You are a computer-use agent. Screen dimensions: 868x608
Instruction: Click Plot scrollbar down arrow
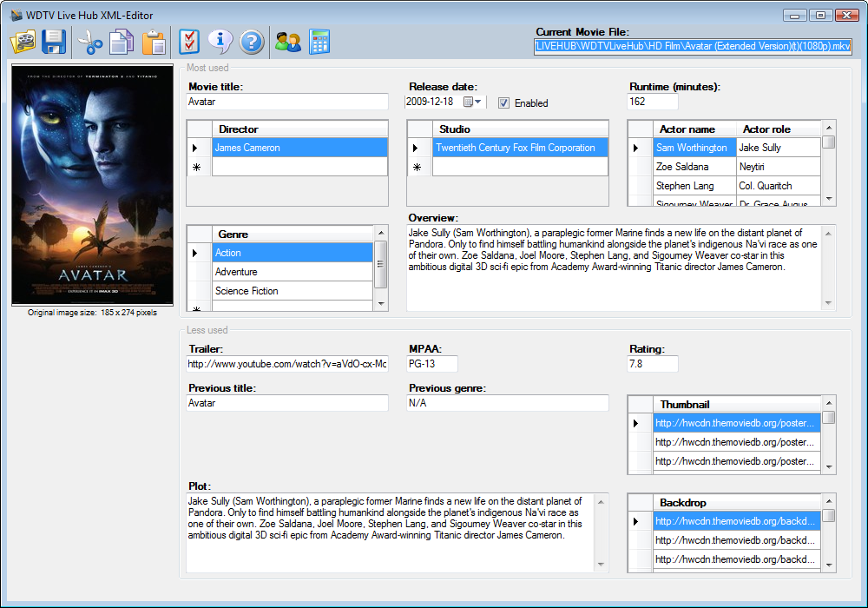[601, 565]
